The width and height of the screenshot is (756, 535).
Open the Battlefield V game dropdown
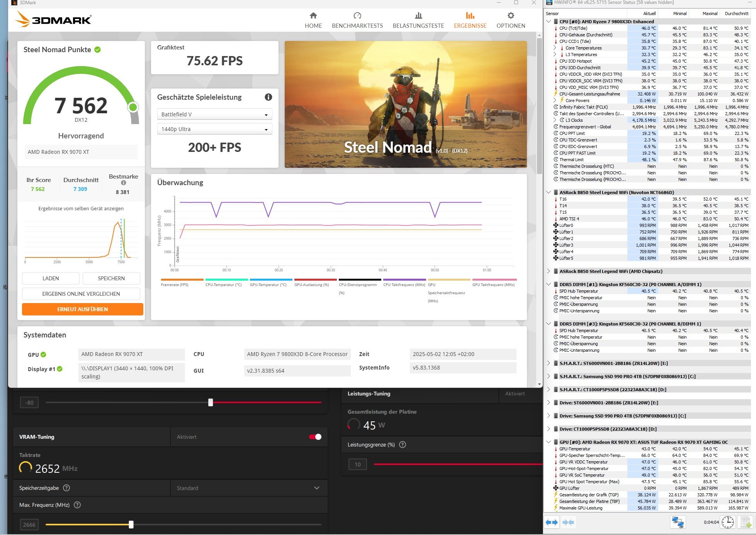(x=214, y=114)
